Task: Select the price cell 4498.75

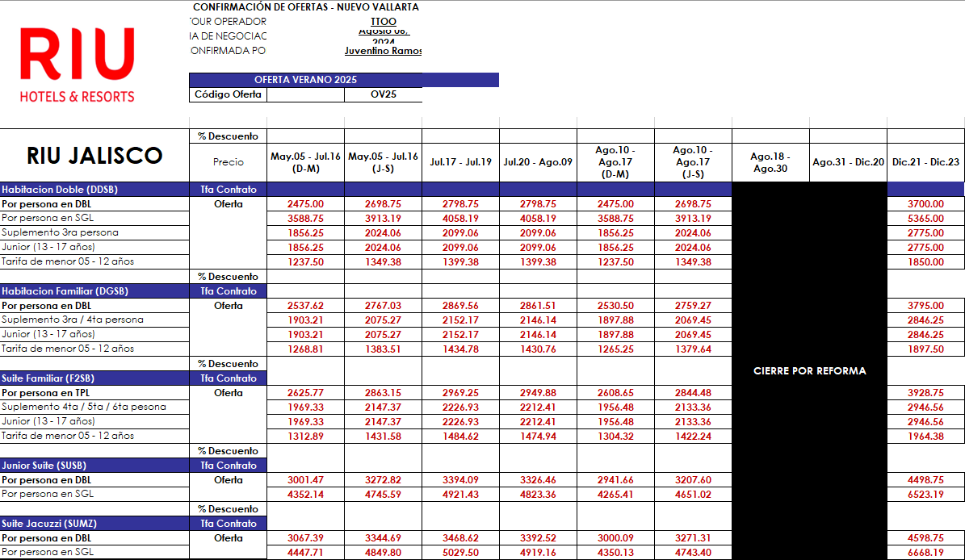Action: click(x=925, y=480)
